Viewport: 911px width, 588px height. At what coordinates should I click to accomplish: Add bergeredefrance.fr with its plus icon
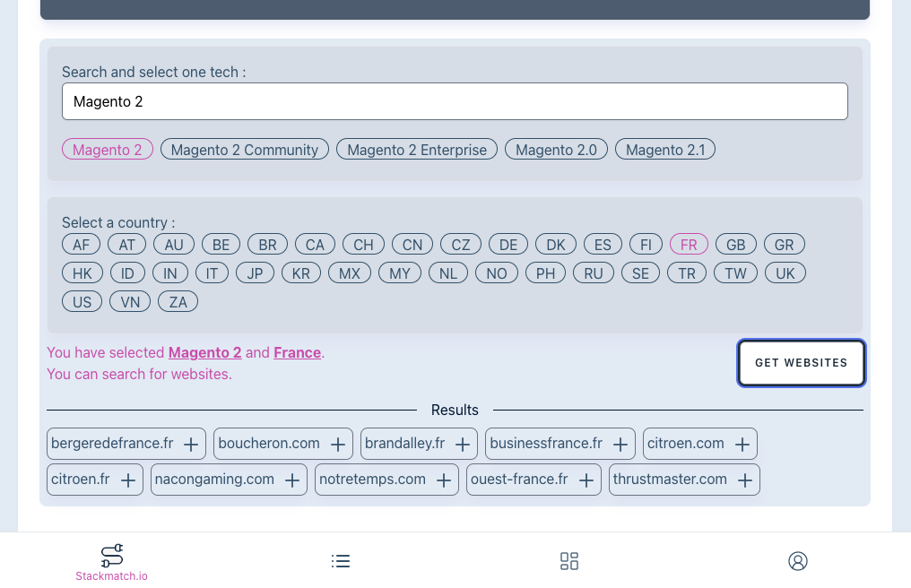pos(191,445)
